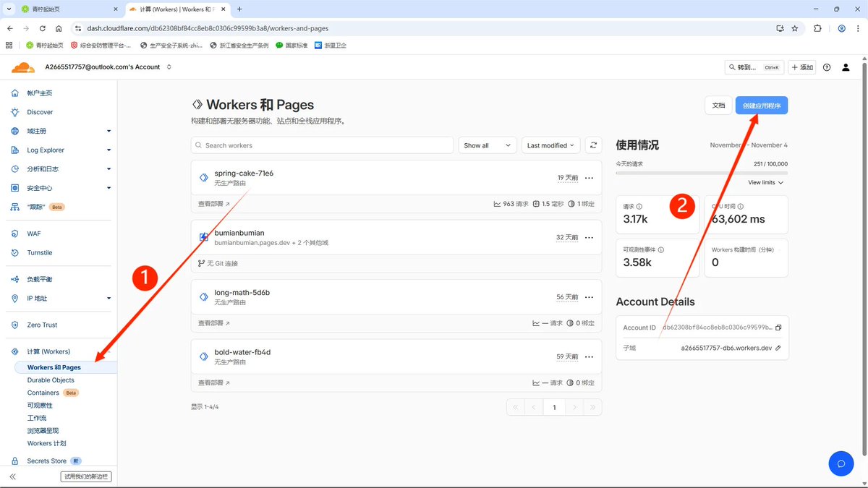Click info icon next to 可观测性事件

[x=660, y=249]
